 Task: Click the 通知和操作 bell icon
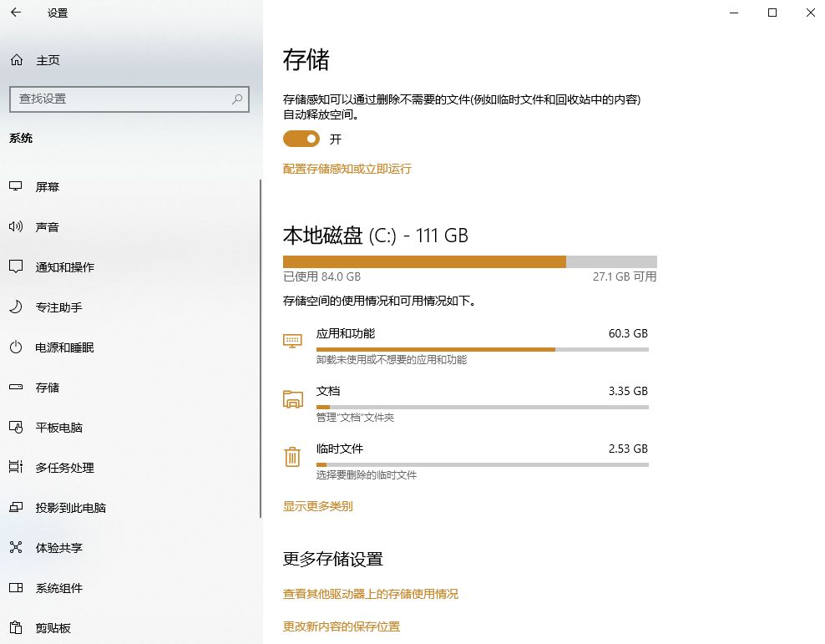[x=14, y=266]
